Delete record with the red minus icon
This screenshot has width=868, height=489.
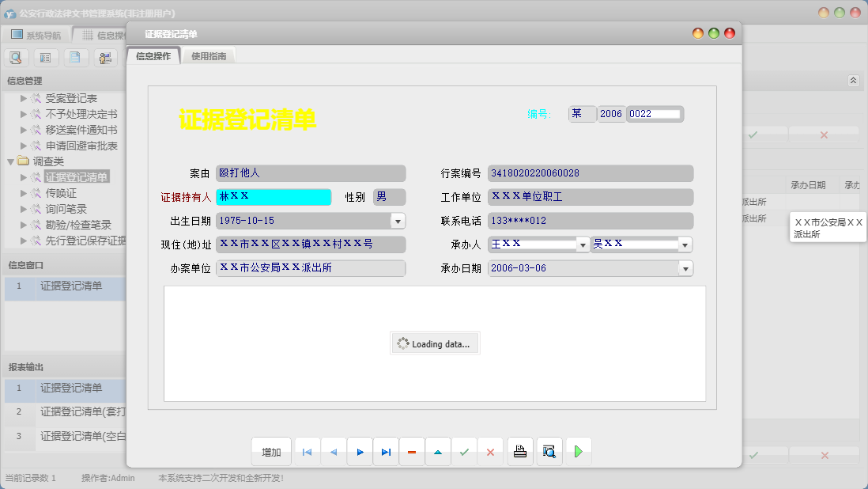pos(412,452)
